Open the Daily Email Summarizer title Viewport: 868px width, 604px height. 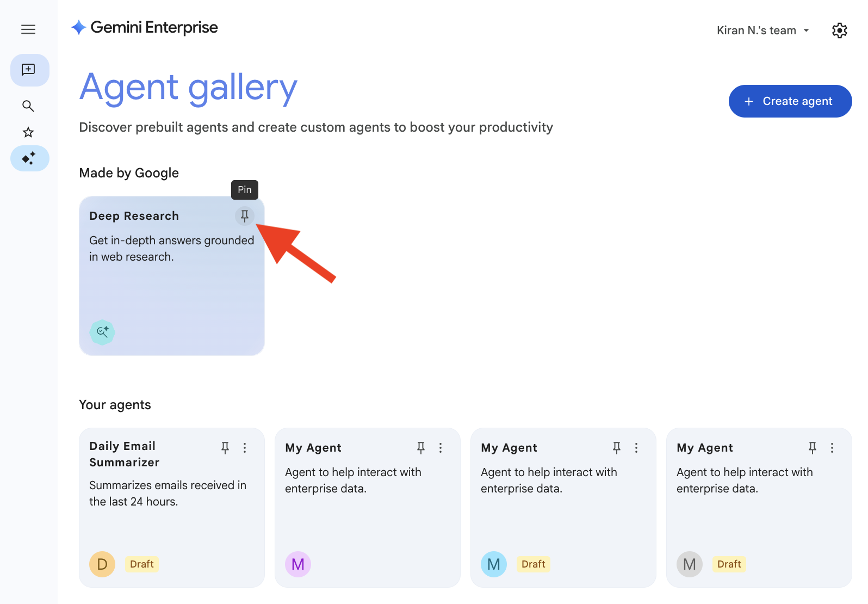pos(125,454)
